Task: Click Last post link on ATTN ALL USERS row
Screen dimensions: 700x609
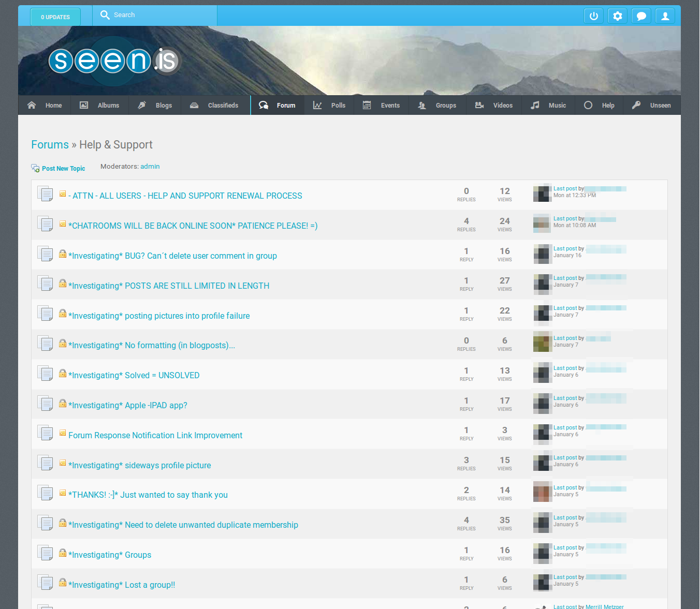Action: 565,189
